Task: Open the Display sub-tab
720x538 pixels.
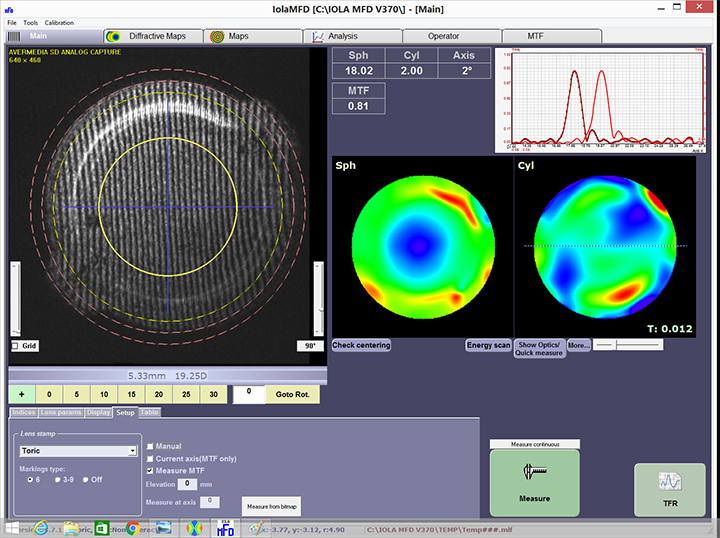Action: pyautogui.click(x=99, y=412)
